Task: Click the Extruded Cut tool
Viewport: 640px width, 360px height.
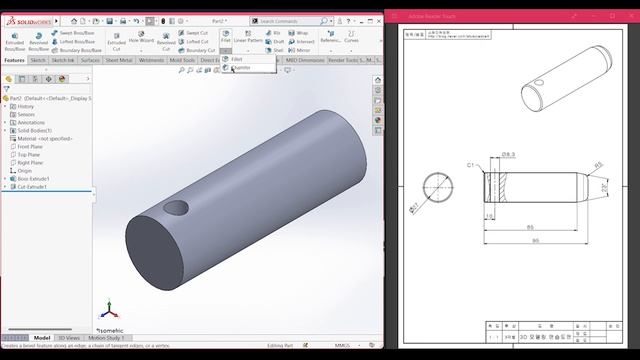Action: (x=116, y=42)
